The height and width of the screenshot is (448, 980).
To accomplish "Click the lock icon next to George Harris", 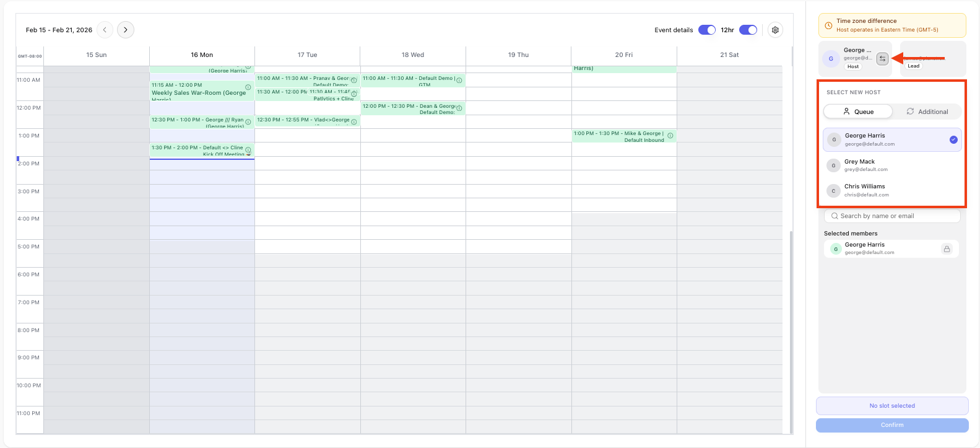I will tap(947, 249).
